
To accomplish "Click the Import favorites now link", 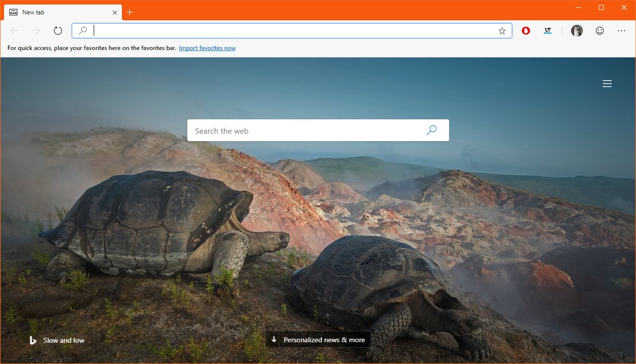I will [207, 48].
